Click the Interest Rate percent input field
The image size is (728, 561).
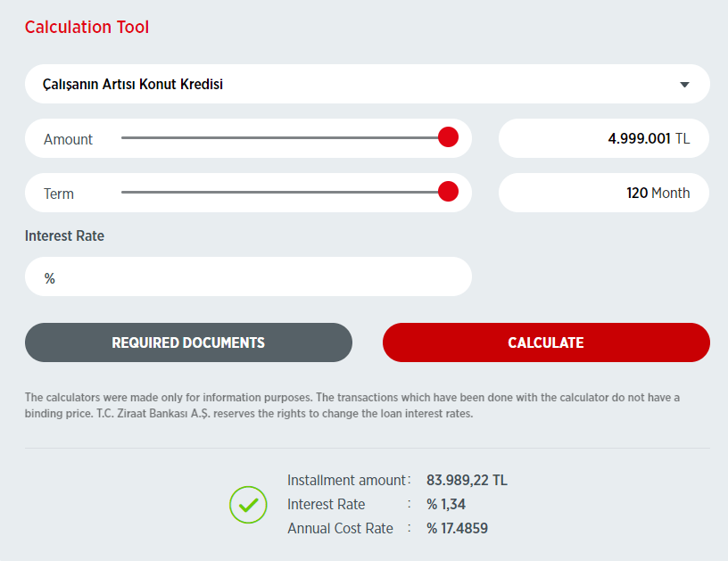(x=248, y=276)
